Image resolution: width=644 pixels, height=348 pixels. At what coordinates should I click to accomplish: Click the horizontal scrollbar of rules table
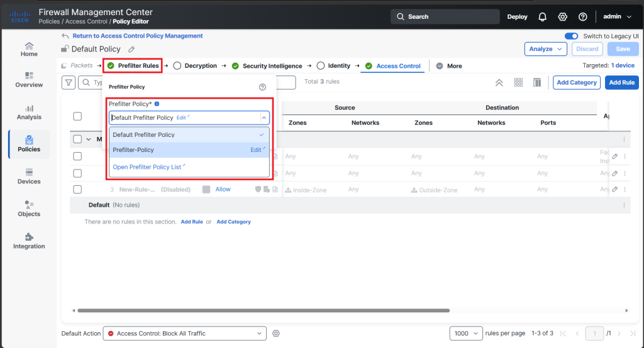pyautogui.click(x=264, y=311)
